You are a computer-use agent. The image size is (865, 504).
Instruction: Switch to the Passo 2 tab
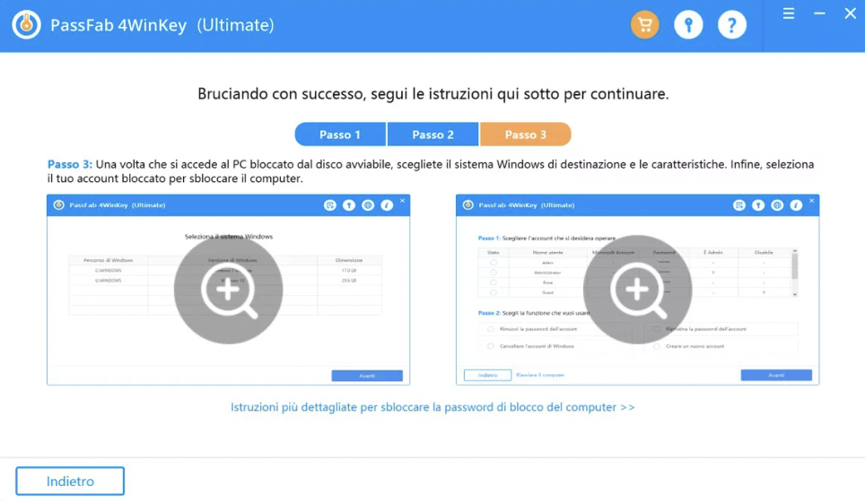(433, 135)
